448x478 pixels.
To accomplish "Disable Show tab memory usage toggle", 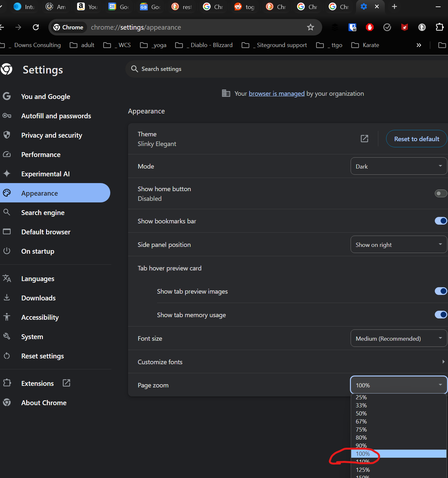I will click(x=441, y=315).
